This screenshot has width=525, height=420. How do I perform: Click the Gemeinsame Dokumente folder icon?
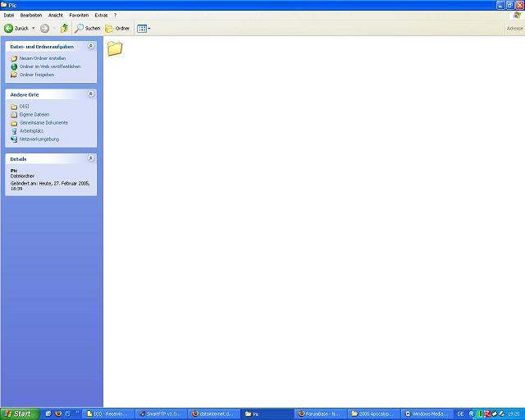point(14,123)
